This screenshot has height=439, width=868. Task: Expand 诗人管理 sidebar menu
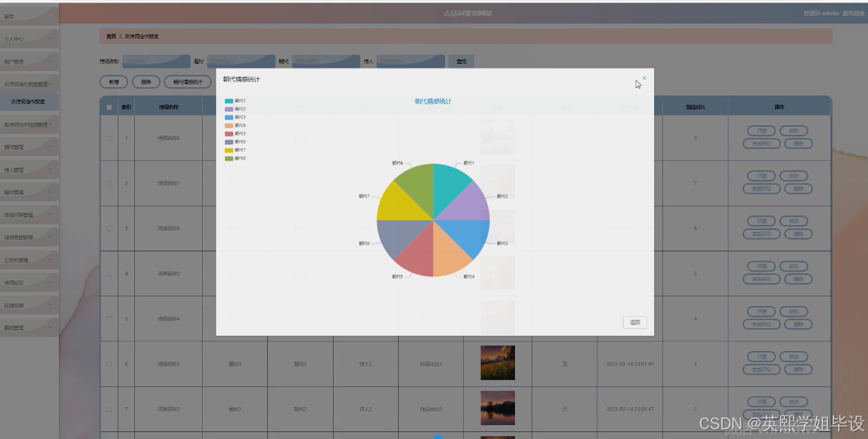click(x=29, y=169)
